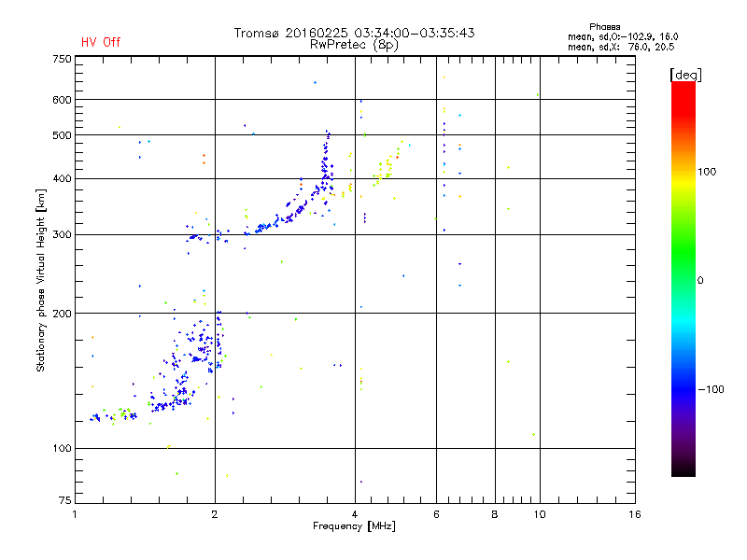Click the y-axis tick label '75'
The width and height of the screenshot is (747, 560).
[x=65, y=500]
